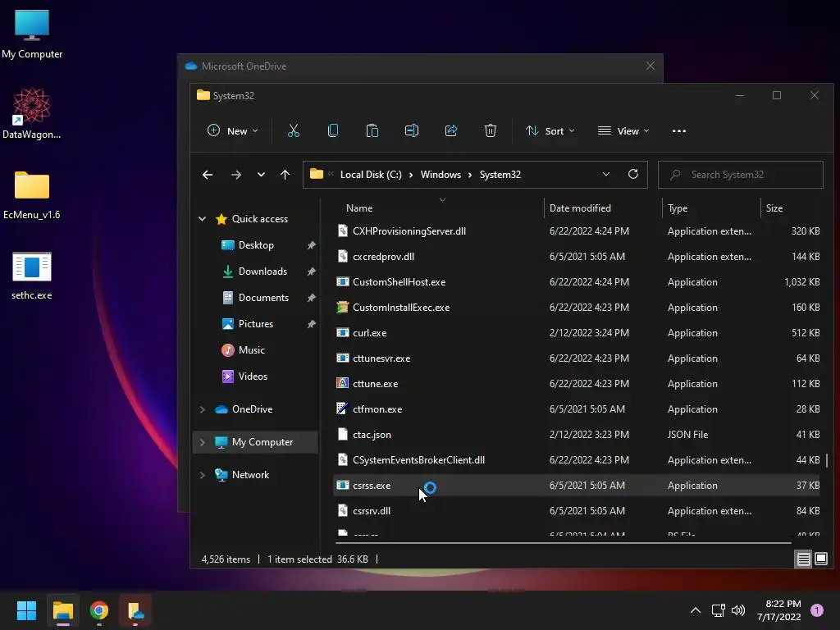Expand address bar history dropdown
840x630 pixels.
point(606,174)
